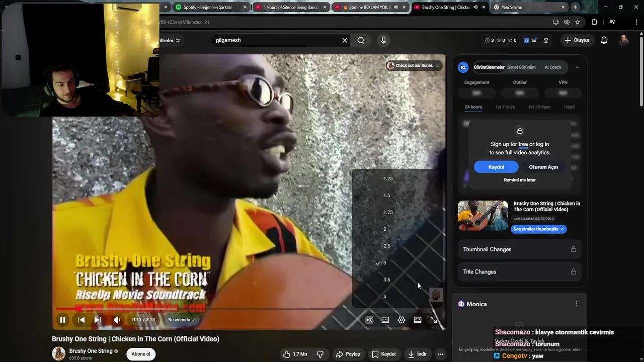644x362 pixels.
Task: Select the 24 hours range tab
Action: click(473, 107)
